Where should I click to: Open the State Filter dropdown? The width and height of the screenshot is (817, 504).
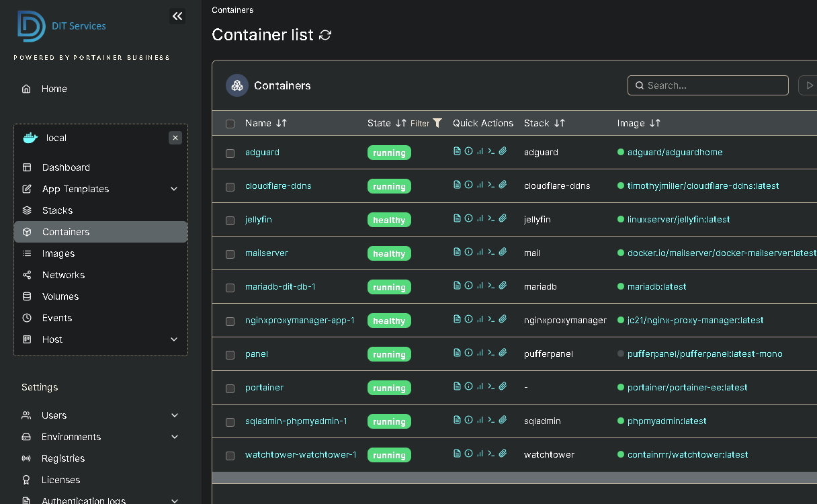pos(427,123)
